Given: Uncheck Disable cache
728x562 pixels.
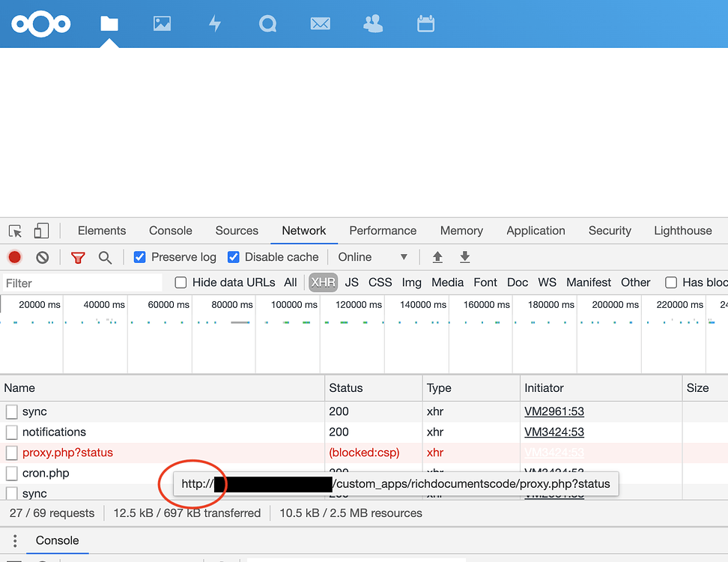Looking at the screenshot, I should (x=234, y=257).
